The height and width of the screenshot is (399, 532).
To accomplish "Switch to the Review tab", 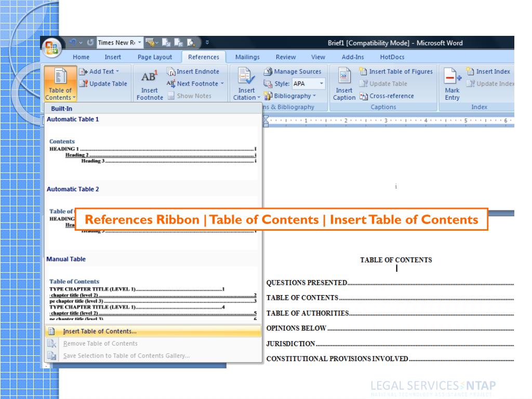I will click(x=286, y=57).
